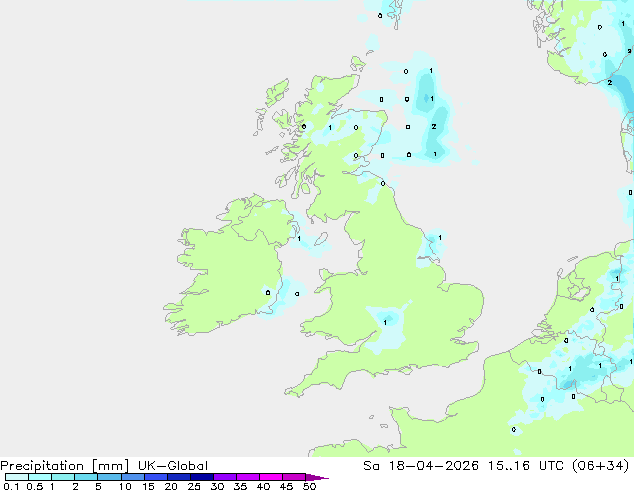Select the 10–15 mm blue legend swatch
Screen dimensions: 634x490
click(133, 477)
